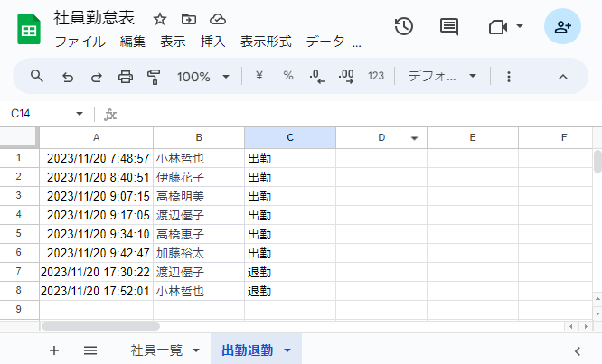
Task: Open the comments icon
Action: point(449,27)
